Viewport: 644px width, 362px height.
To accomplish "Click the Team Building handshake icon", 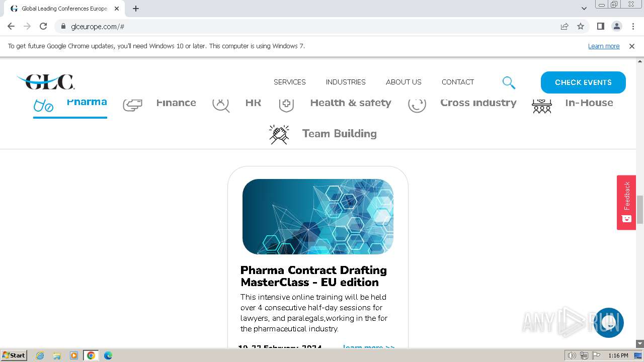I will pos(279,134).
